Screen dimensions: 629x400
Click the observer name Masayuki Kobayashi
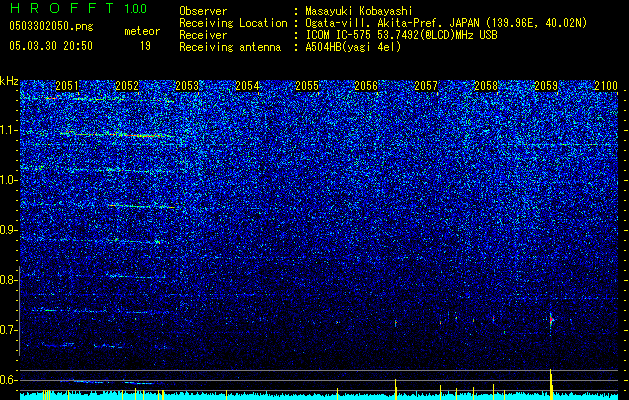pos(358,11)
